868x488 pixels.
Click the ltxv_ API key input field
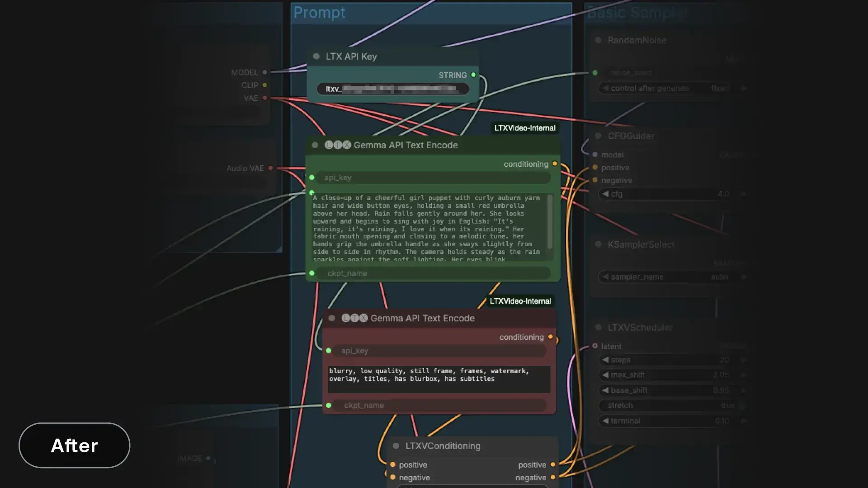click(x=392, y=89)
